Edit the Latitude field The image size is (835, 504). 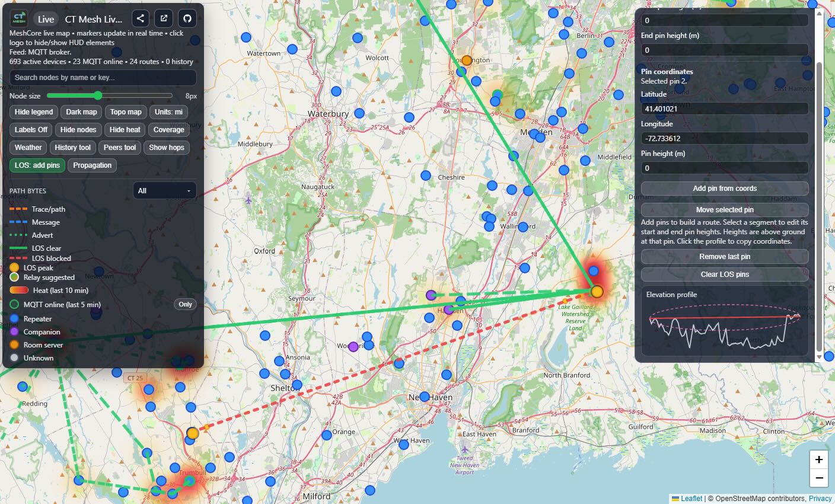(725, 109)
